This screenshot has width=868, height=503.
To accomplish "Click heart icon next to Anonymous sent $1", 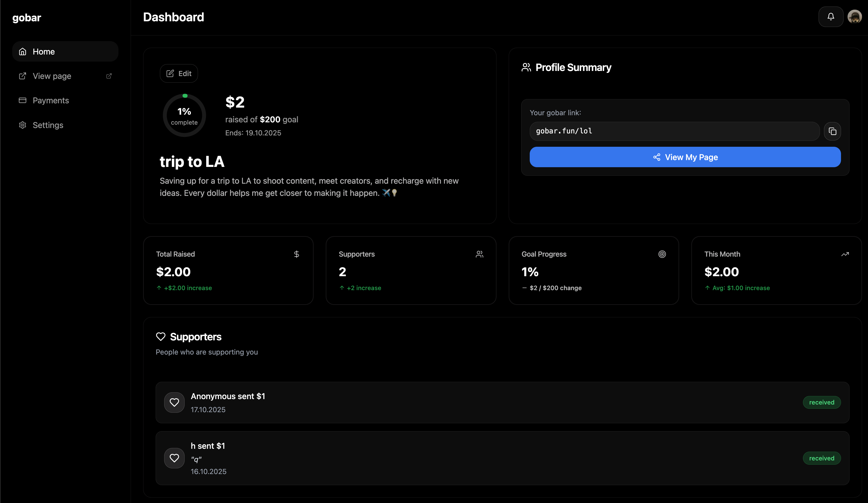I will [174, 402].
